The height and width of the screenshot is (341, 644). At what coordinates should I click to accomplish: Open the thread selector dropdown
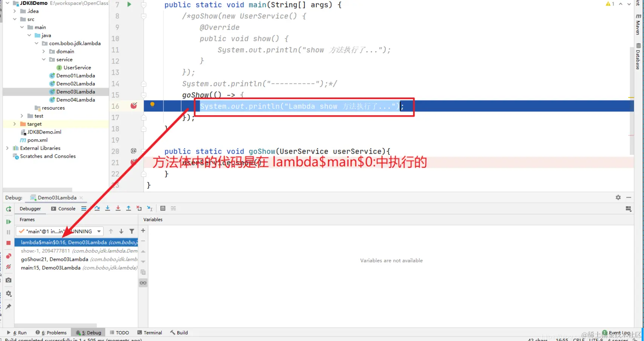click(60, 231)
